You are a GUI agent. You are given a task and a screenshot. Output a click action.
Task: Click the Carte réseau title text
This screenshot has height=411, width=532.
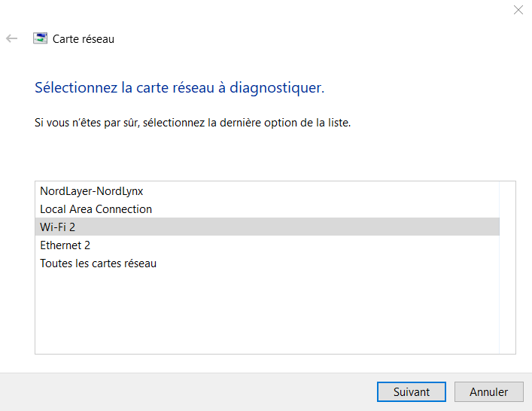click(84, 38)
